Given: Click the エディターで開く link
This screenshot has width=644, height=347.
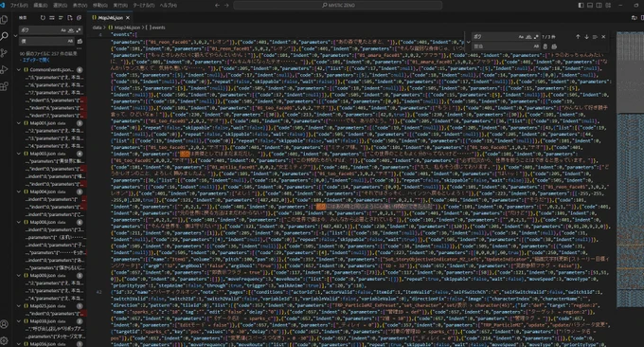Looking at the screenshot, I should [x=35, y=60].
